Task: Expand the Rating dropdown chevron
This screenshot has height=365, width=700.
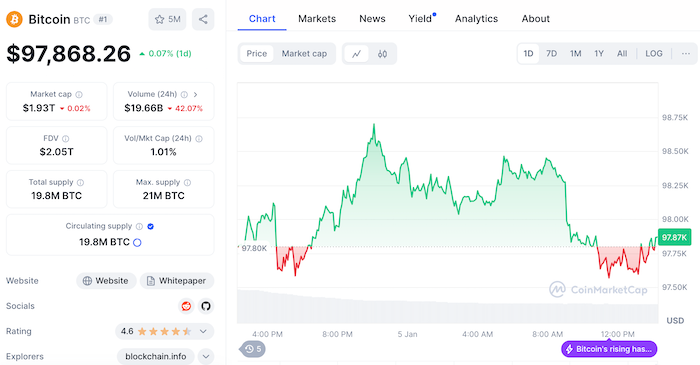Action: coord(203,331)
